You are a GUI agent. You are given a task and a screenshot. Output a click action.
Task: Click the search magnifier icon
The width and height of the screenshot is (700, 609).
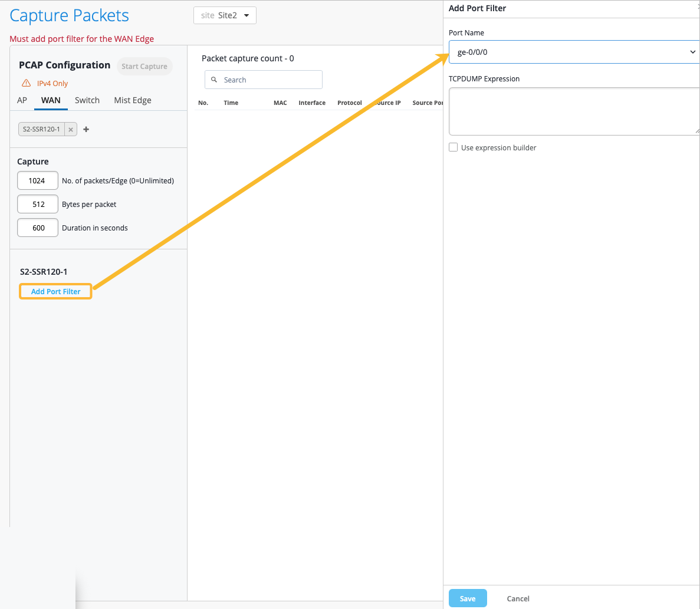point(214,80)
